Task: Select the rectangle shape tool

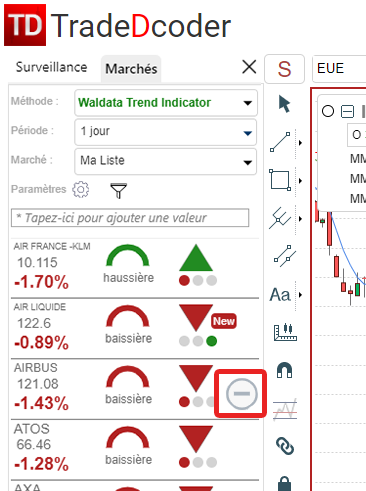Action: click(280, 180)
